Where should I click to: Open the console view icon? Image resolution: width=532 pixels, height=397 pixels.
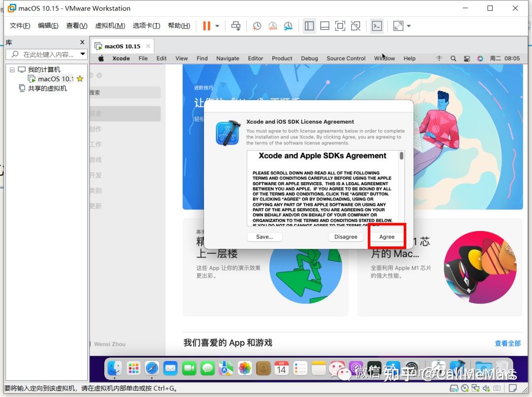pos(377,26)
